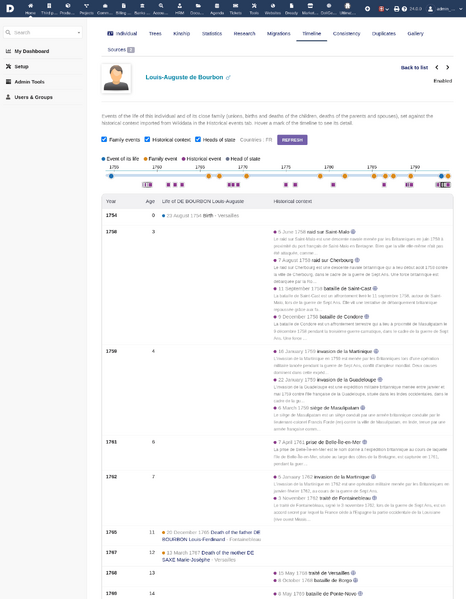Open the Tickets menu icon
466x599 pixels.
click(x=235, y=6)
